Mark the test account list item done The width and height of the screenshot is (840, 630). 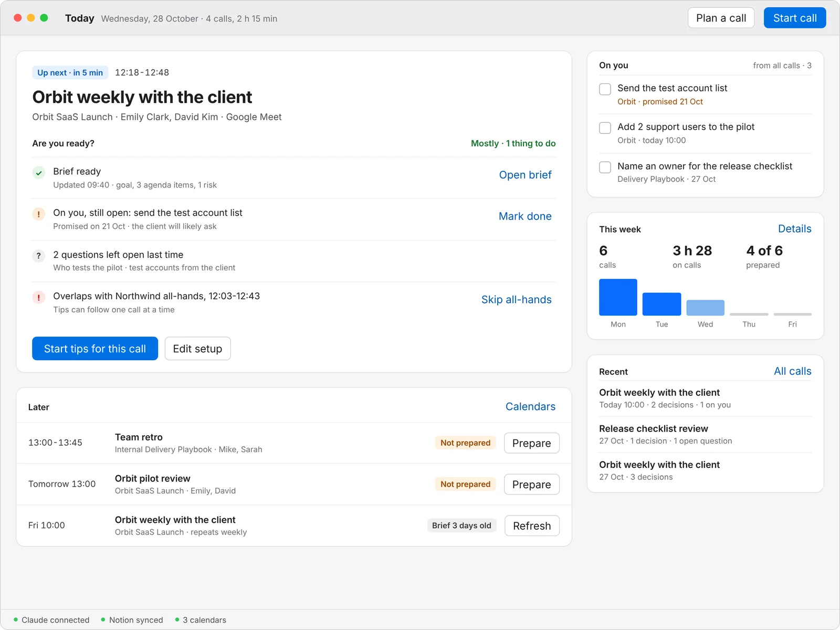point(525,216)
